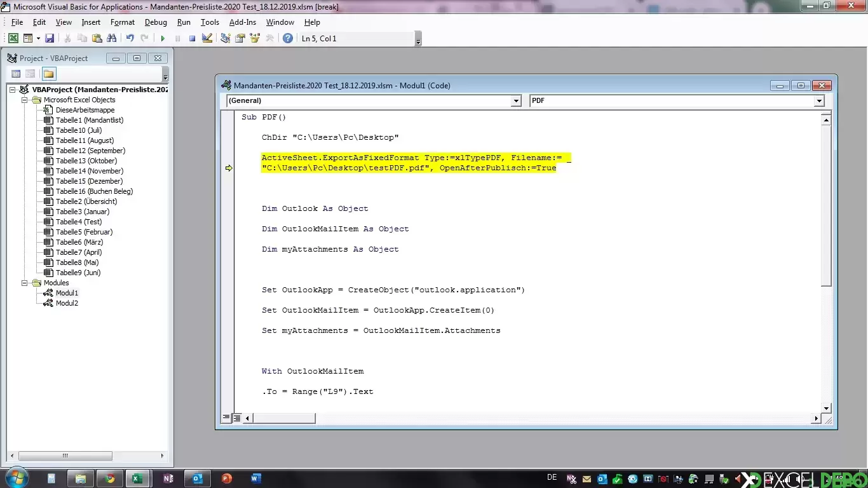Open Outlook from the taskbar
The width and height of the screenshot is (868, 488).
pyautogui.click(x=197, y=478)
